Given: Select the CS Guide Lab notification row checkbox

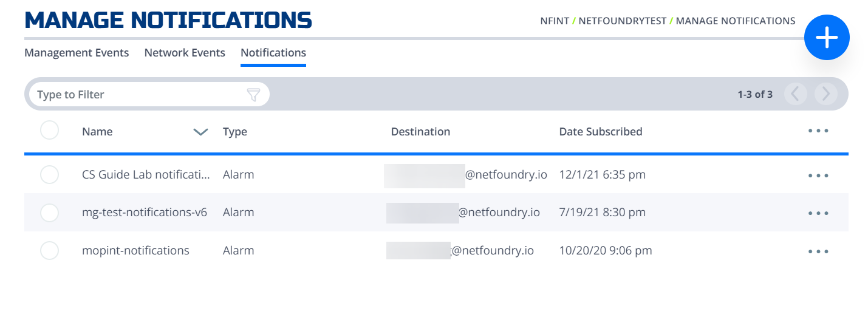Looking at the screenshot, I should pos(49,175).
